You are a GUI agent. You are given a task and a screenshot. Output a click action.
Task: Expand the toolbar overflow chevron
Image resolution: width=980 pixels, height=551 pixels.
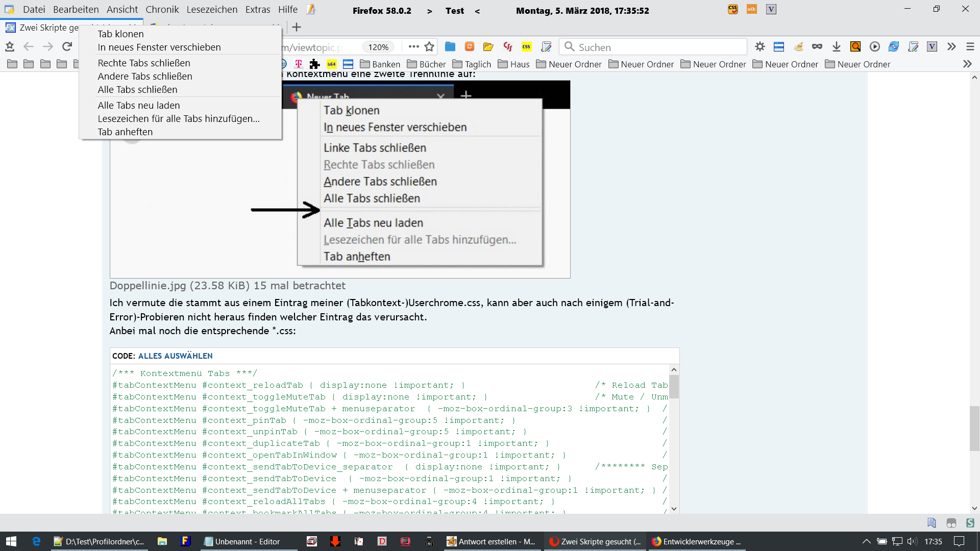pos(951,47)
